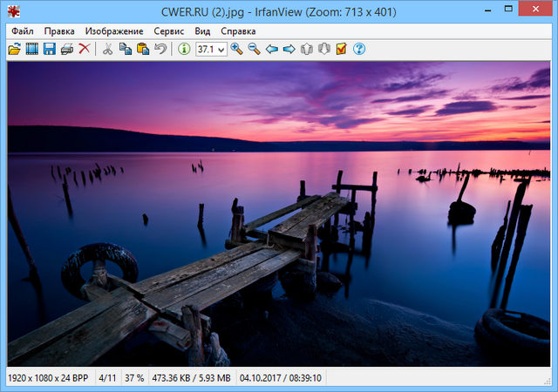
Task: Open the slideshow filmstrip icon
Action: pos(32,49)
